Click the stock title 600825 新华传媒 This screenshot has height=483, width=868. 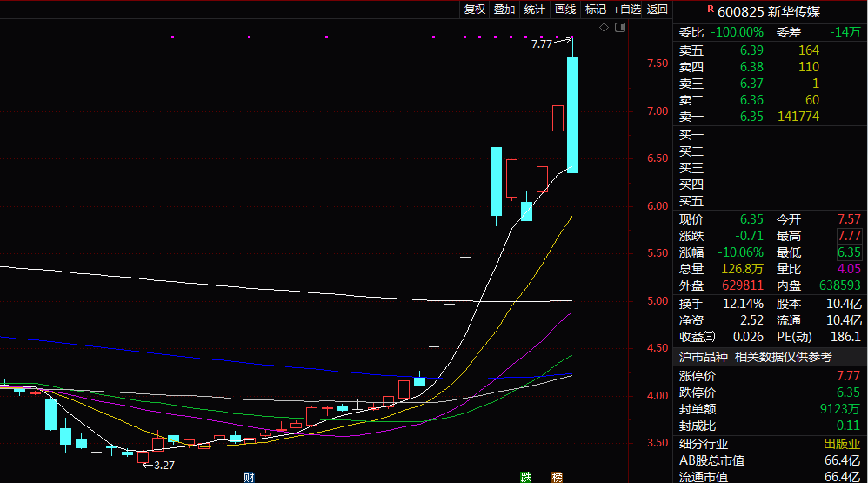tap(769, 11)
